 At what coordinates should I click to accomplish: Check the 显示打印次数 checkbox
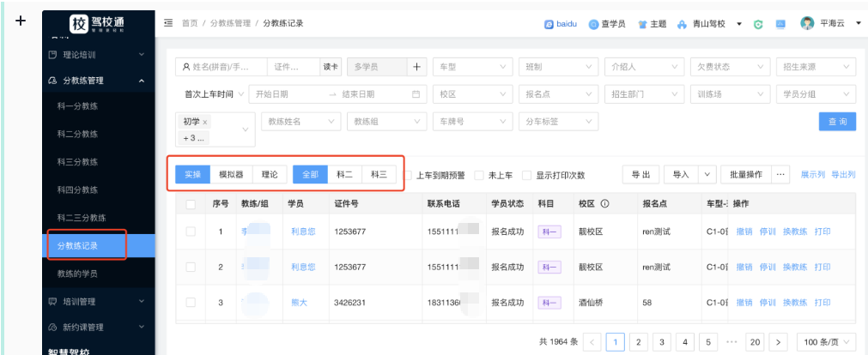point(527,175)
